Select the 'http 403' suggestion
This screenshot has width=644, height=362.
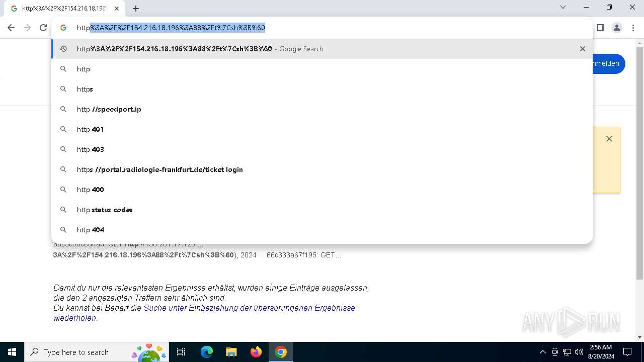[x=322, y=149]
